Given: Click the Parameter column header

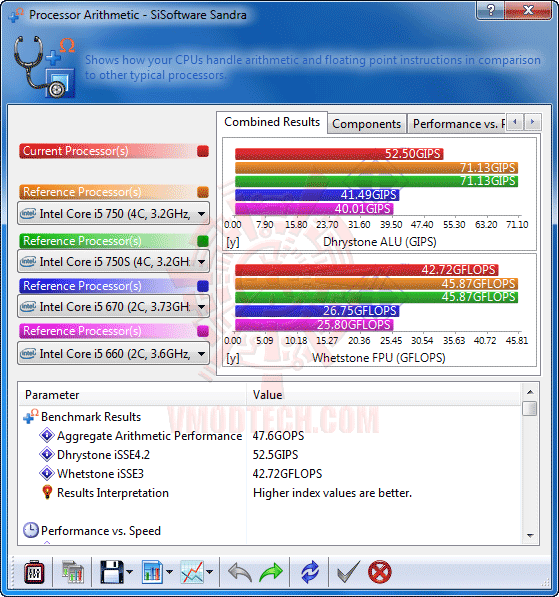Looking at the screenshot, I should coord(132,395).
